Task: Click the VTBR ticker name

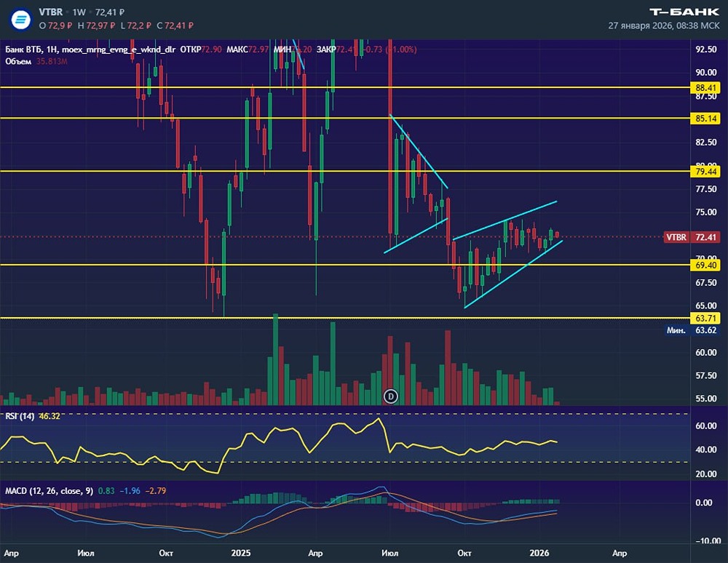Action: click(50, 12)
